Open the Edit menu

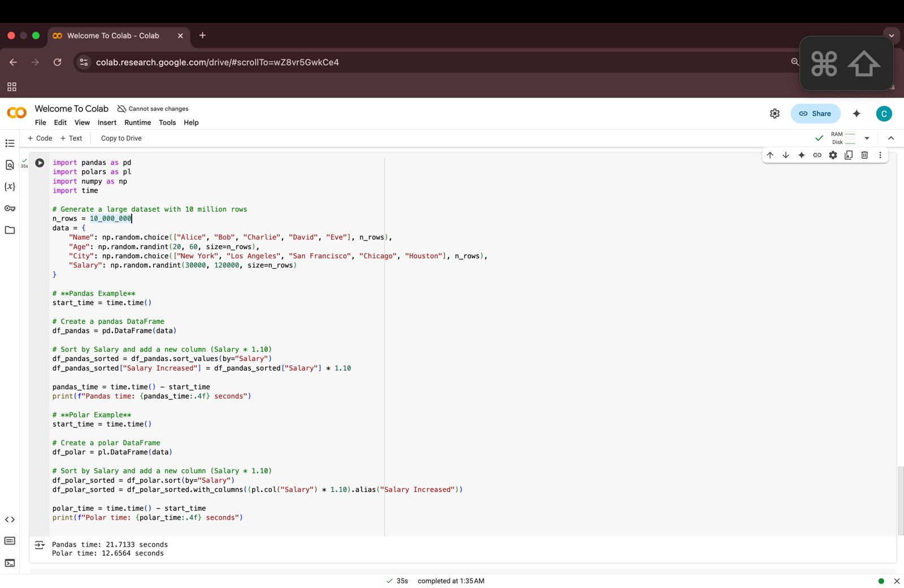(60, 123)
